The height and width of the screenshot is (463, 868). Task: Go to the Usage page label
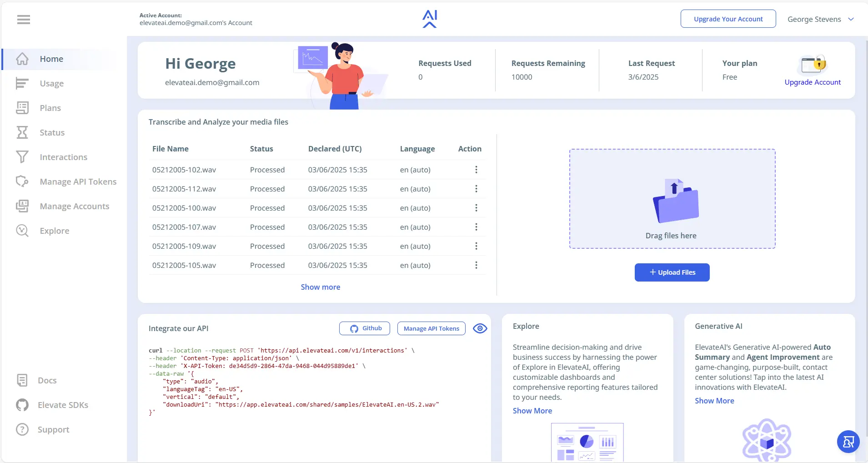[52, 83]
